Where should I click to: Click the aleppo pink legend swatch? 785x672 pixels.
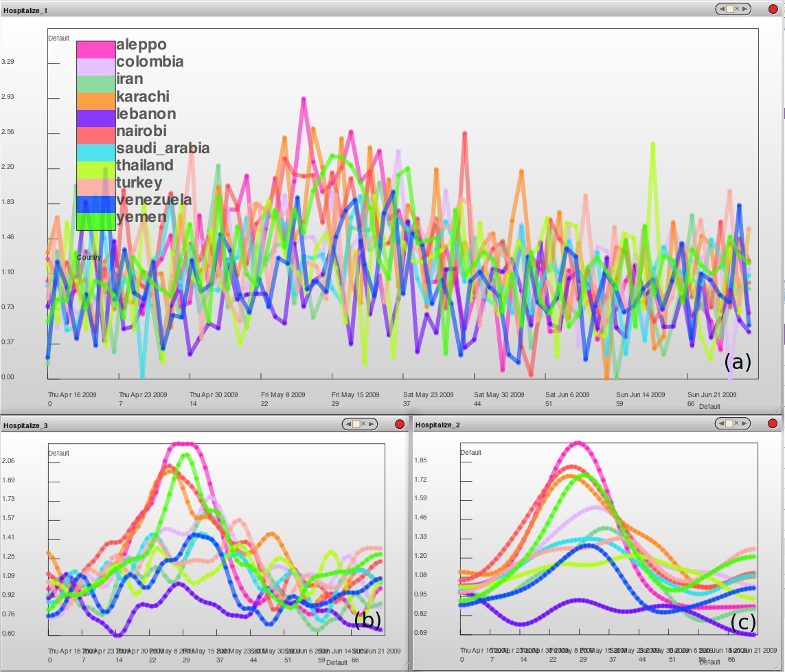(95, 49)
